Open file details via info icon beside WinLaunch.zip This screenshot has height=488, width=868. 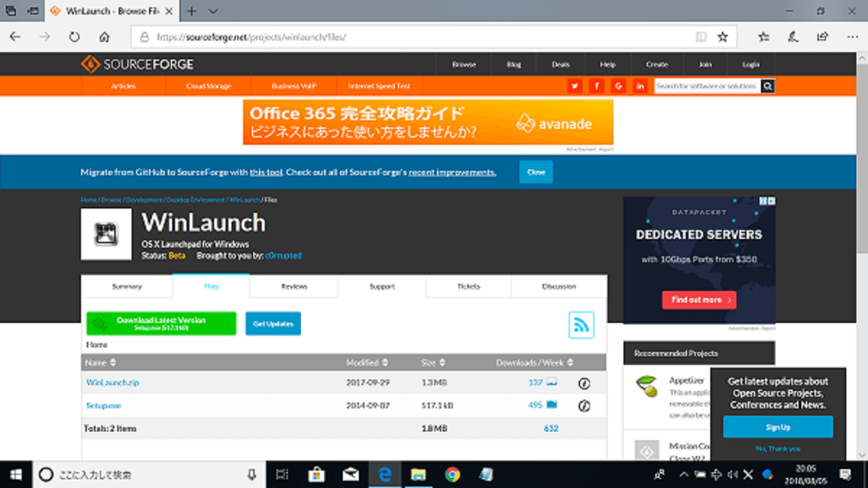tap(584, 384)
